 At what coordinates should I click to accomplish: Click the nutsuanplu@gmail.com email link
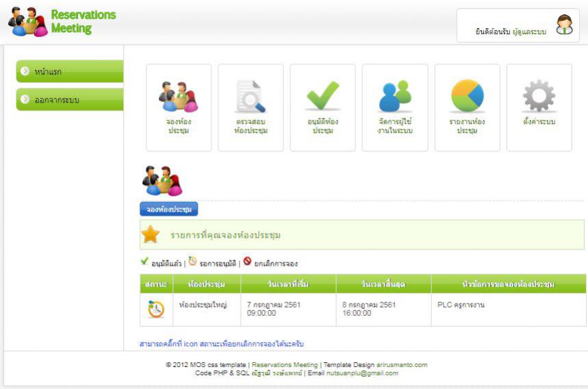tap(362, 373)
